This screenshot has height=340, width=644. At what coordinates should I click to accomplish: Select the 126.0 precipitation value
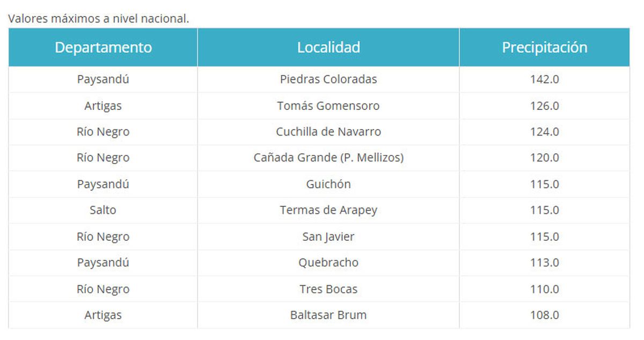[x=544, y=106]
